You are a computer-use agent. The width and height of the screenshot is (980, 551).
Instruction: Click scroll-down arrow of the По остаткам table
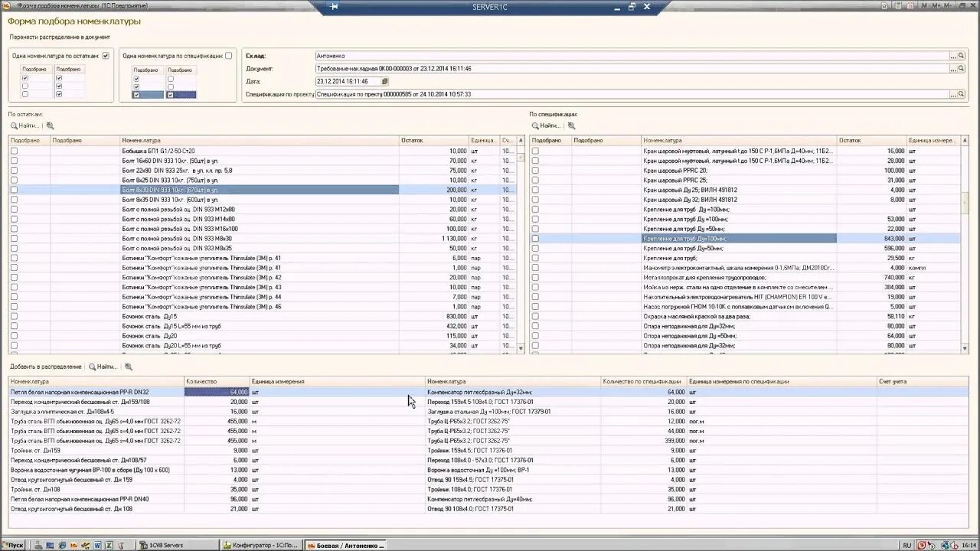521,348
